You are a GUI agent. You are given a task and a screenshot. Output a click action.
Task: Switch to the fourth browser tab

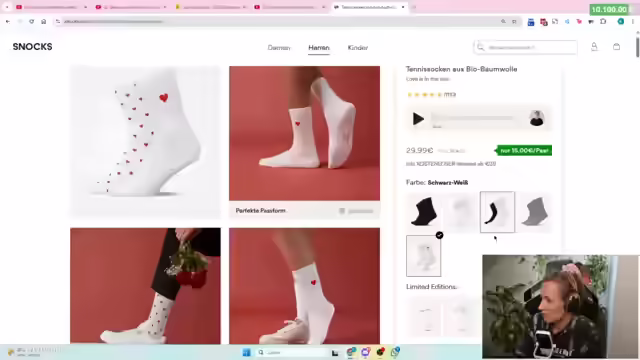[290, 7]
